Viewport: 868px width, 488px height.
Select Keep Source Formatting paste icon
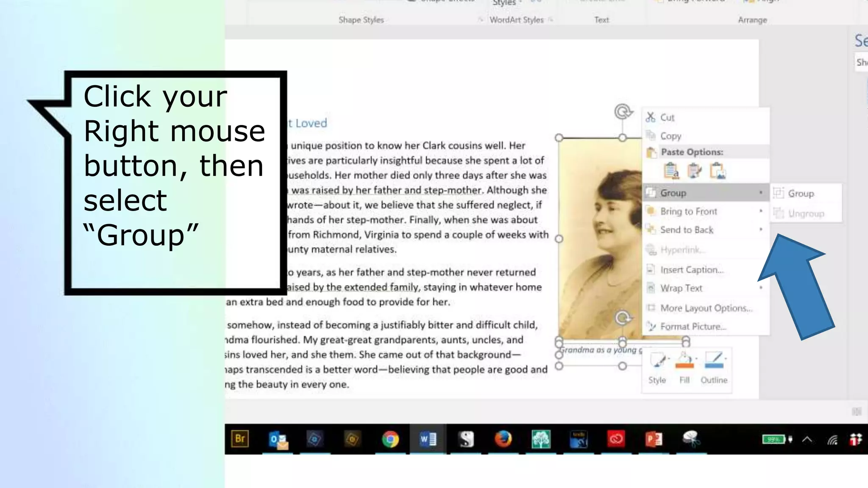[x=671, y=171]
